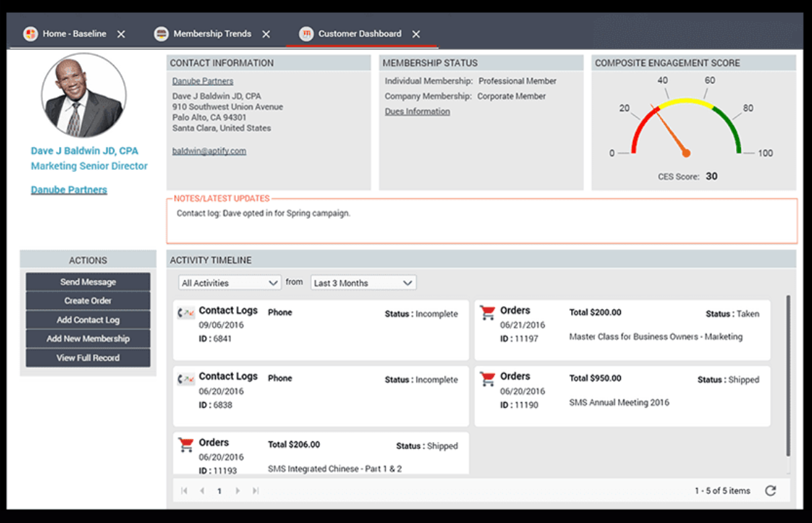Refresh the activity timeline with the refresh icon
The width and height of the screenshot is (812, 523).
771,490
